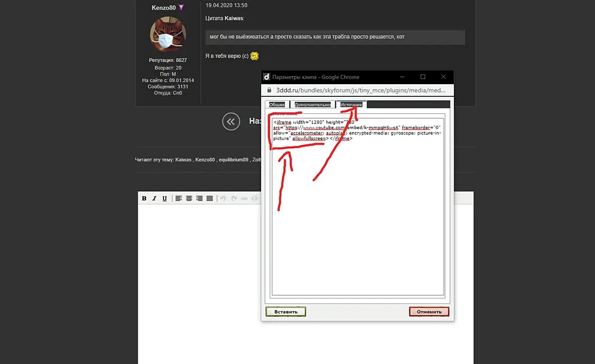
Task: Click the Отменить button
Action: coord(429,312)
